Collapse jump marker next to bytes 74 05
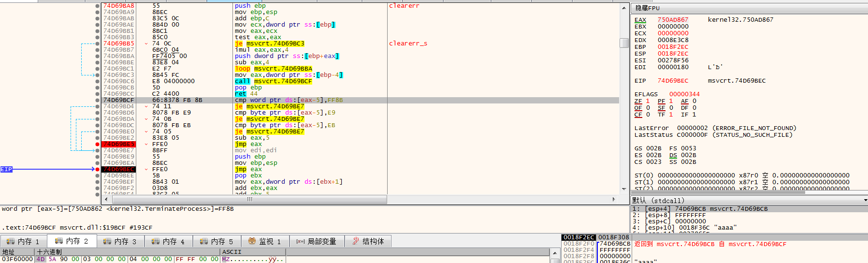The height and width of the screenshot is (263, 868). point(146,131)
